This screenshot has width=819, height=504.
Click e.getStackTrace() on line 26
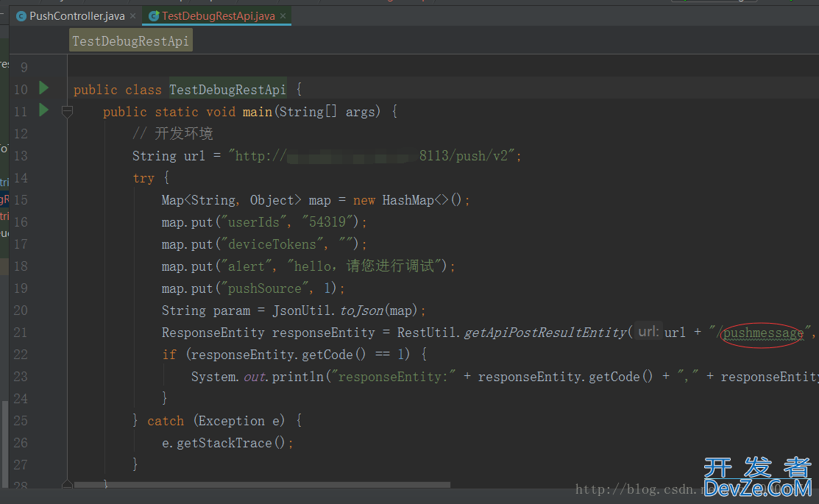(224, 444)
